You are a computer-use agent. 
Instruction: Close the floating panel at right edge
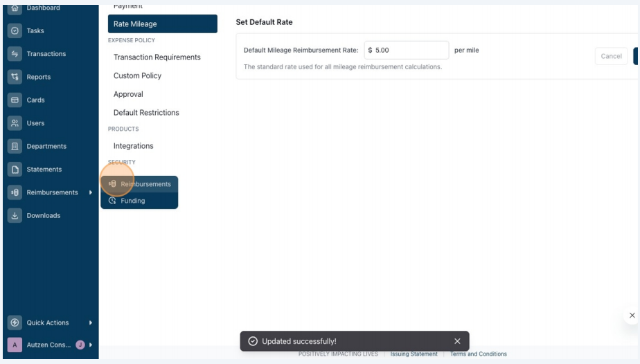click(x=632, y=315)
